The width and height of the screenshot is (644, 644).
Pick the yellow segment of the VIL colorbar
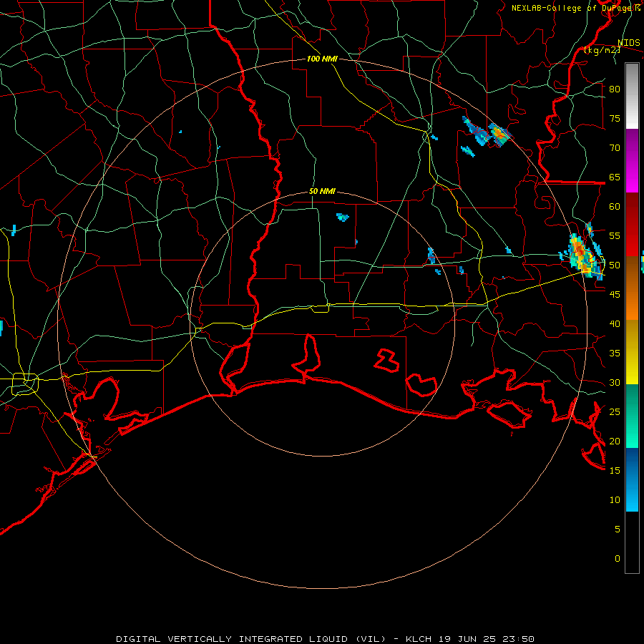coord(632,352)
